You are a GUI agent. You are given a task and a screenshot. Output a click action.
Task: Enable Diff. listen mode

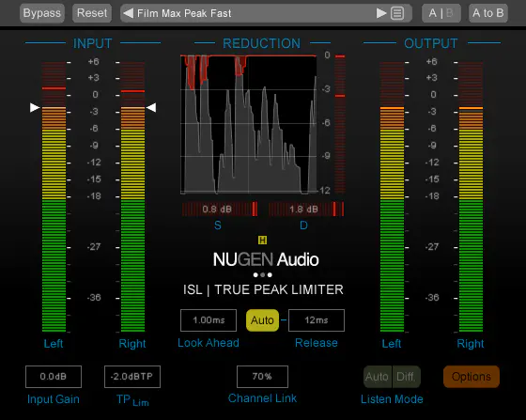point(406,377)
